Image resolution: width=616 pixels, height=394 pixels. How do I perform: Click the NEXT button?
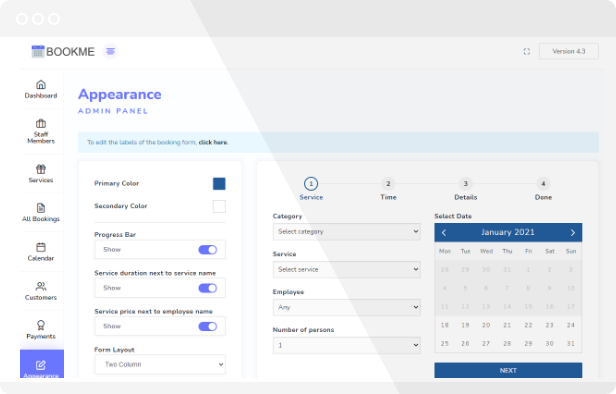point(508,370)
